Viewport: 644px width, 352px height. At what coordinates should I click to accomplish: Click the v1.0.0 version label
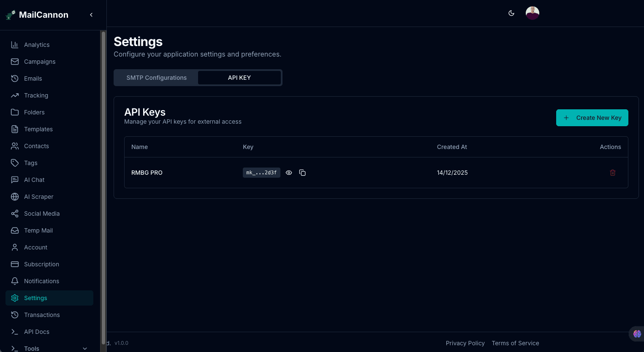click(x=121, y=343)
